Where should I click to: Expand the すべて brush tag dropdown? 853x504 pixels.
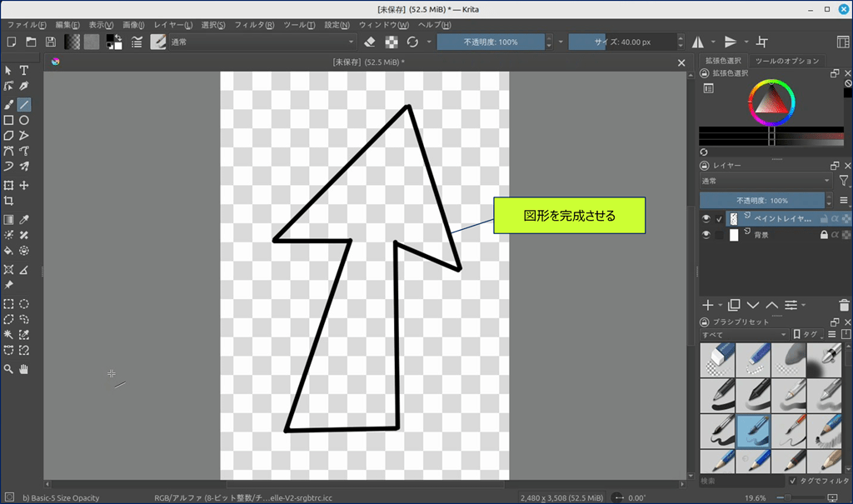[744, 334]
